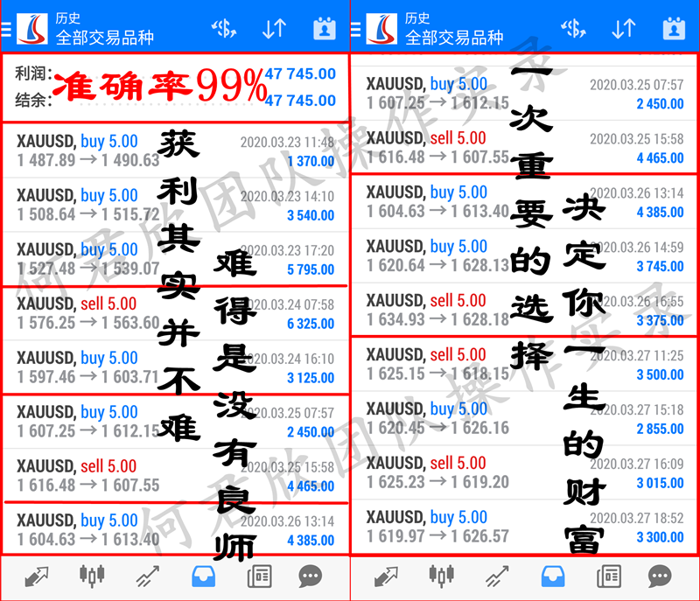Open the candlestick Chart tab in left screenshot
The height and width of the screenshot is (601, 700).
pyautogui.click(x=92, y=576)
